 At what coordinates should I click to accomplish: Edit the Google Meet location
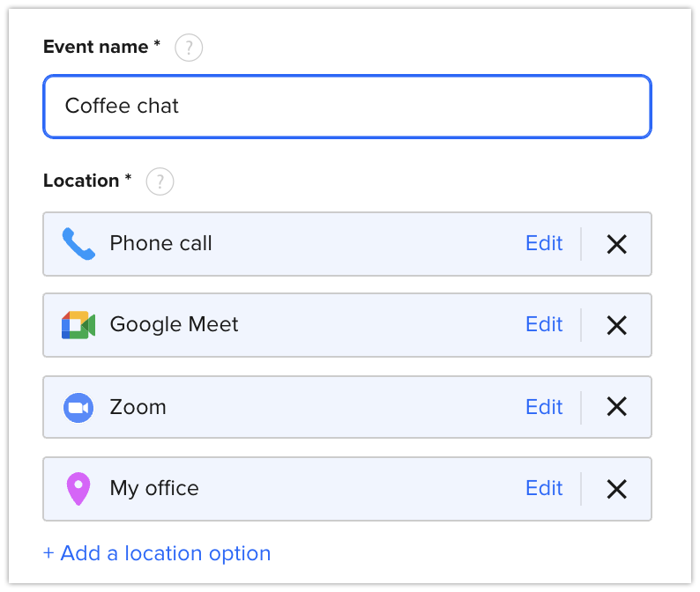(x=544, y=325)
